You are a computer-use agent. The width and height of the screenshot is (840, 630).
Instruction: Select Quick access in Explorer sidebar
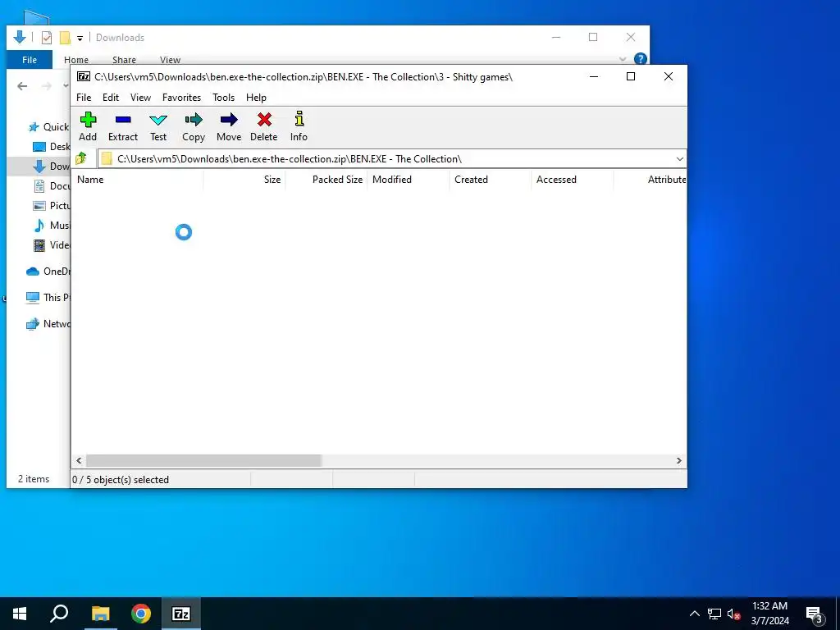click(x=48, y=127)
